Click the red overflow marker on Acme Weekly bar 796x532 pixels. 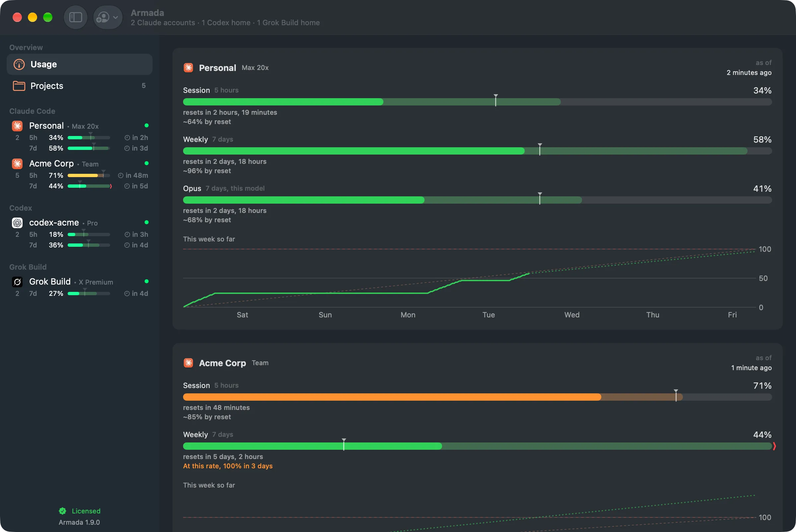point(774,446)
